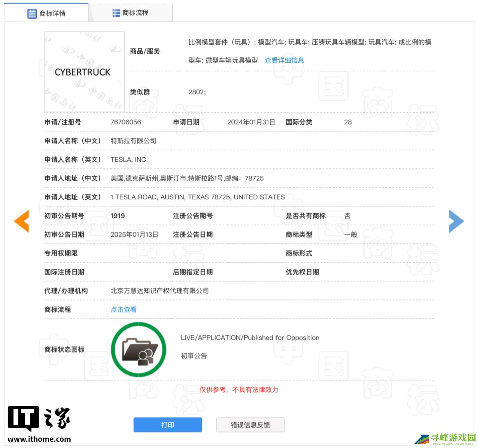This screenshot has height=448, width=478.
Task: Select international class value 28
Action: (348, 122)
